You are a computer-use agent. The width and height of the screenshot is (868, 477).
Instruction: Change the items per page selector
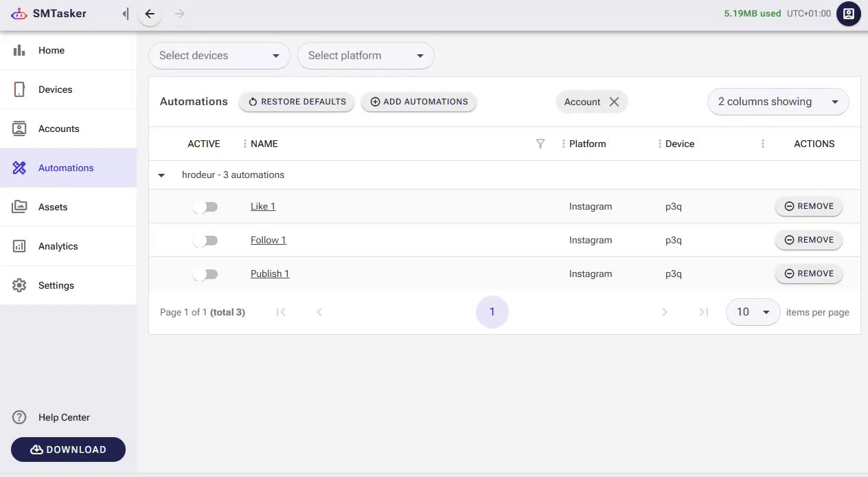pos(753,312)
